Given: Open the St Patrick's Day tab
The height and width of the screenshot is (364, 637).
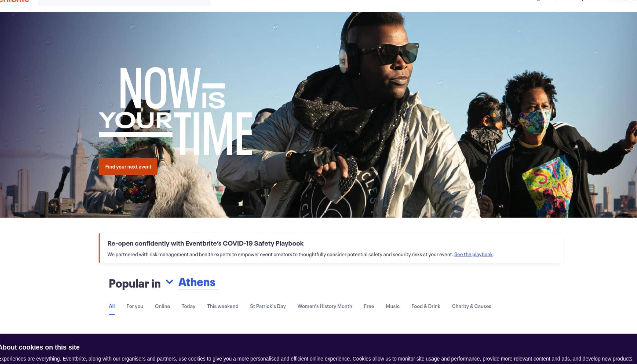Looking at the screenshot, I should tap(268, 306).
